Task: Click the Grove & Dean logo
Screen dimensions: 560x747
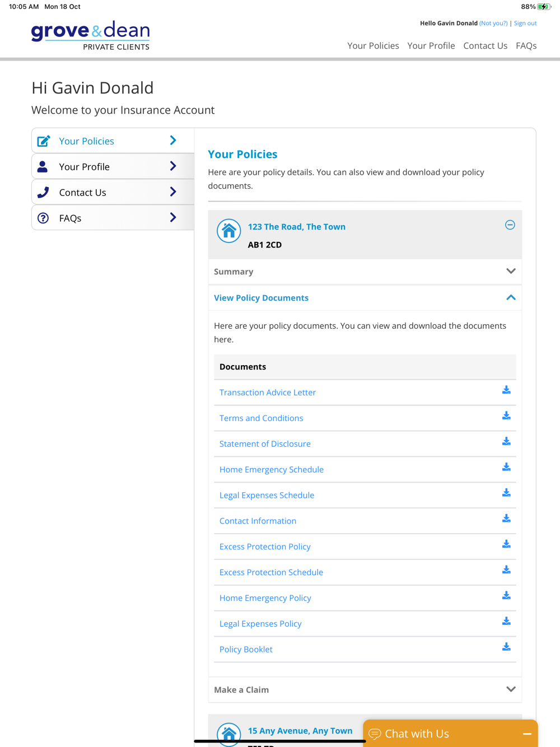Action: coord(91,35)
